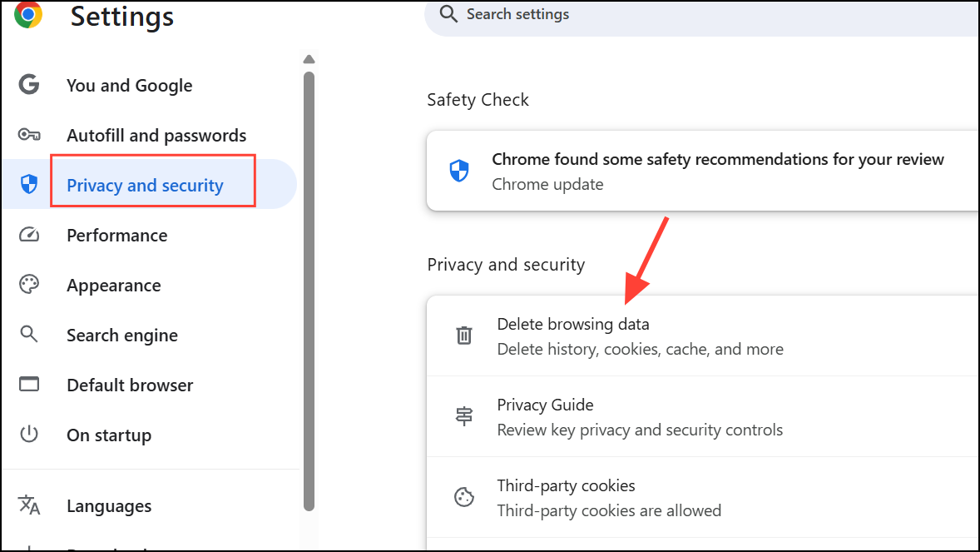Click the Third-party cookies cookie icon
The width and height of the screenshot is (980, 552).
(463, 497)
